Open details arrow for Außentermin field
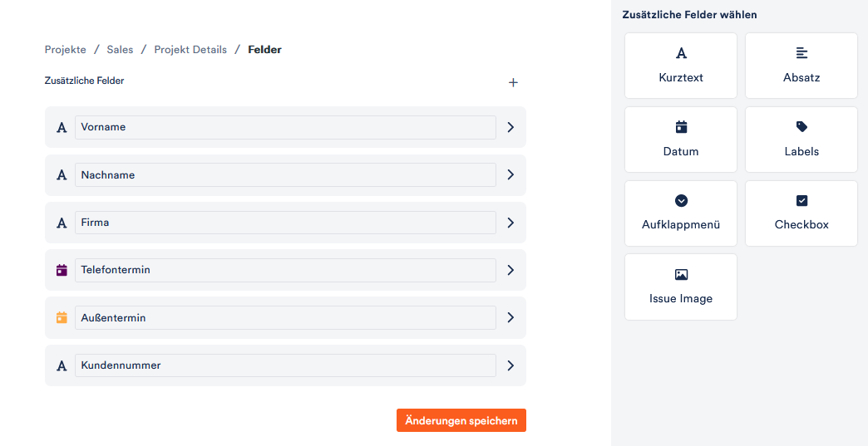Screen dimensions: 868x446 510,318
